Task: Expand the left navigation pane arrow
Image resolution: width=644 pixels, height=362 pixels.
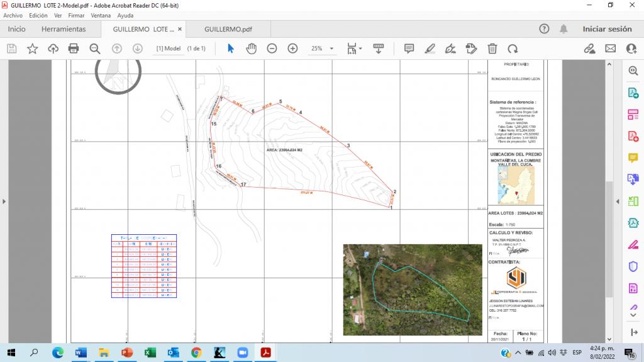Action: (x=4, y=201)
